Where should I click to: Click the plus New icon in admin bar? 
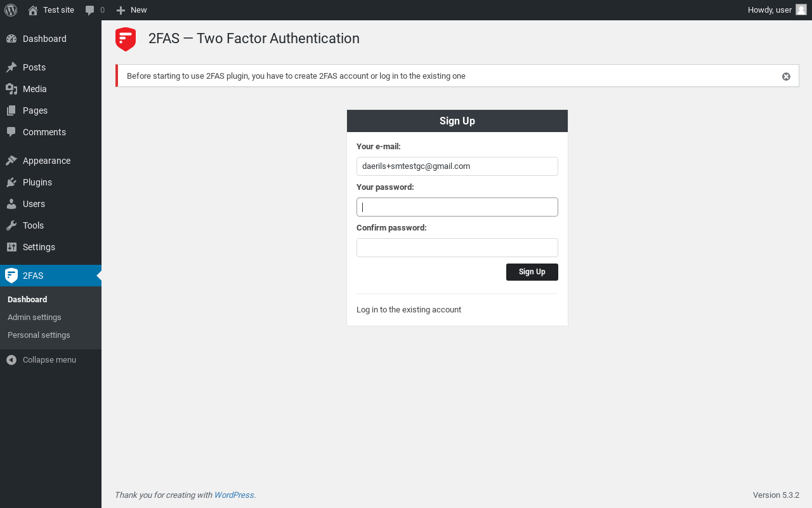(121, 10)
